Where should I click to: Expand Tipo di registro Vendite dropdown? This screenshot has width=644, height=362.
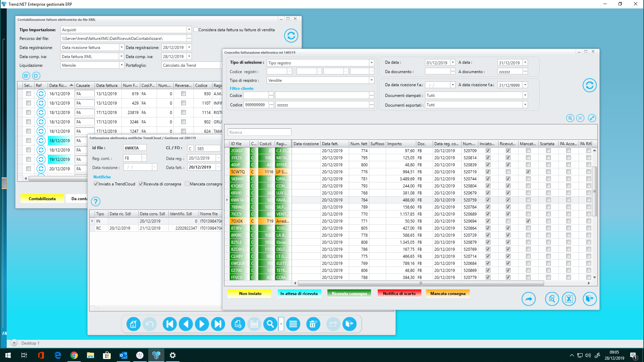pyautogui.click(x=371, y=80)
